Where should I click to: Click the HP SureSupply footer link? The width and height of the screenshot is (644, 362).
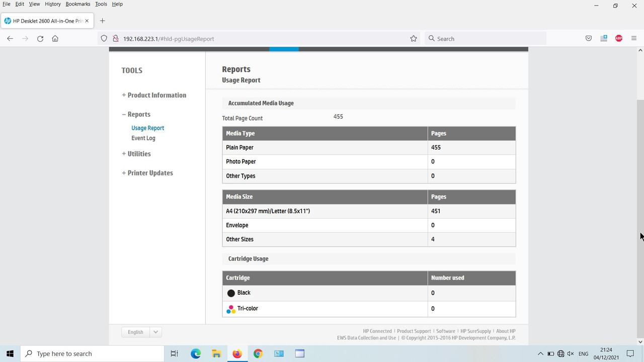point(475,331)
